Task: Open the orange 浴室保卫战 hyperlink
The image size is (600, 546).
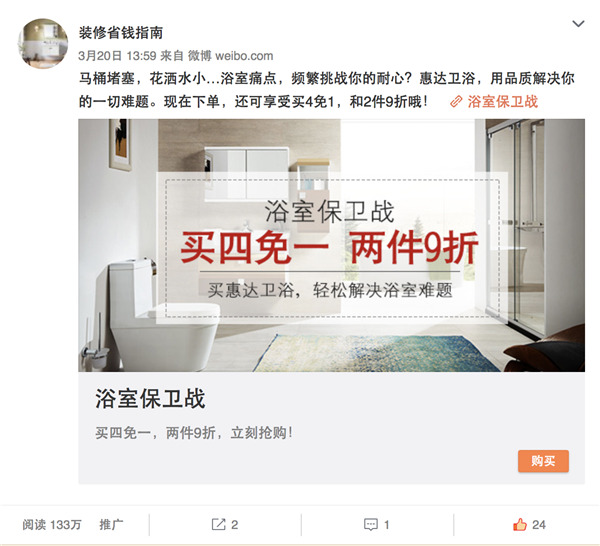Action: (502, 102)
